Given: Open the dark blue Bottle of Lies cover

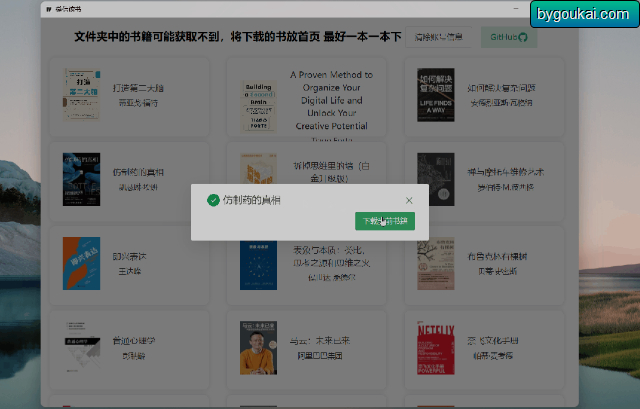Looking at the screenshot, I should point(81,179).
